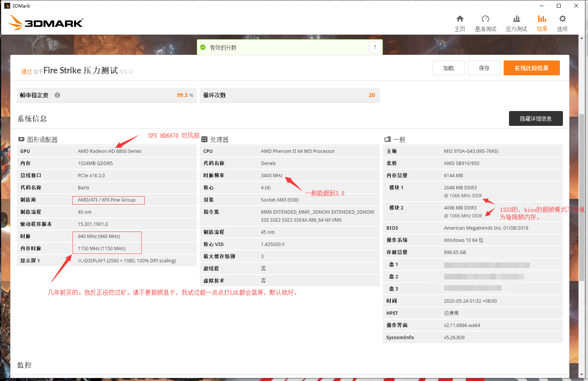
Task: Click timestamp 2020-05-24 01:32 +08:00
Action: click(x=470, y=301)
